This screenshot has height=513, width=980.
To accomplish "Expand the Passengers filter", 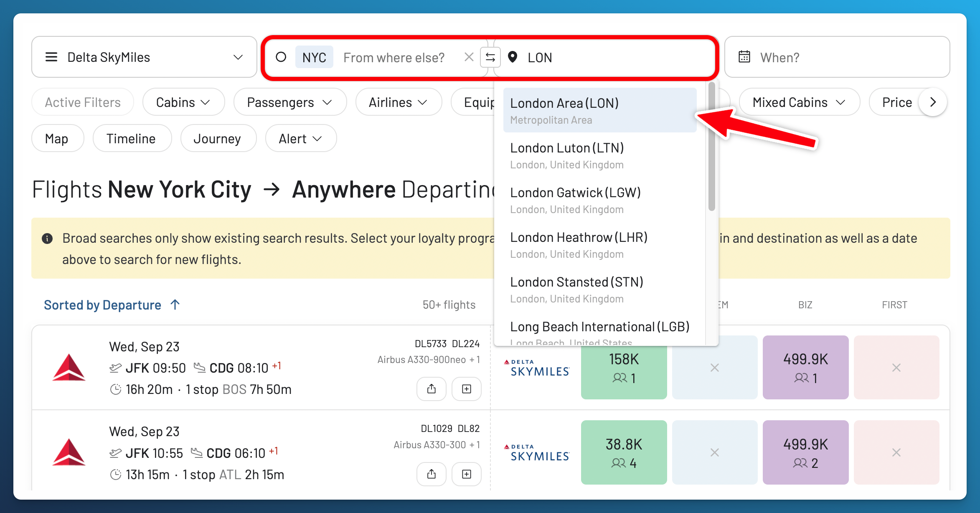I will pyautogui.click(x=290, y=102).
